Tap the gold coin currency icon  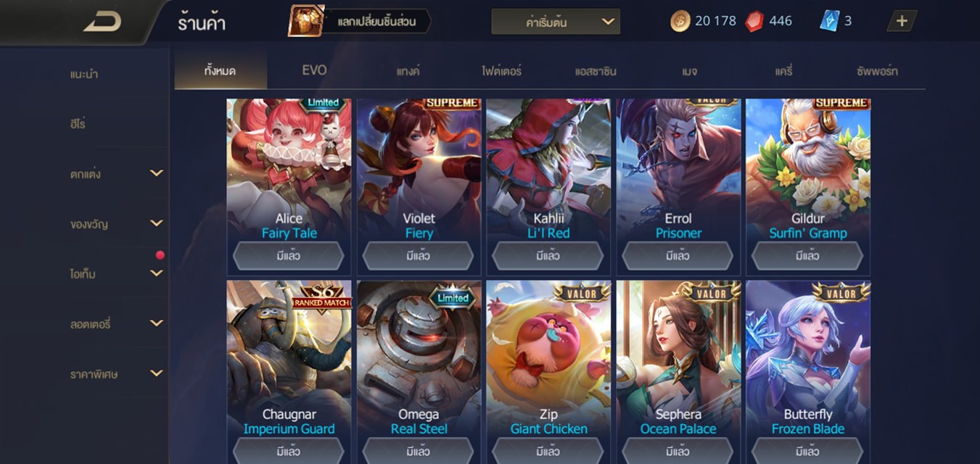680,21
